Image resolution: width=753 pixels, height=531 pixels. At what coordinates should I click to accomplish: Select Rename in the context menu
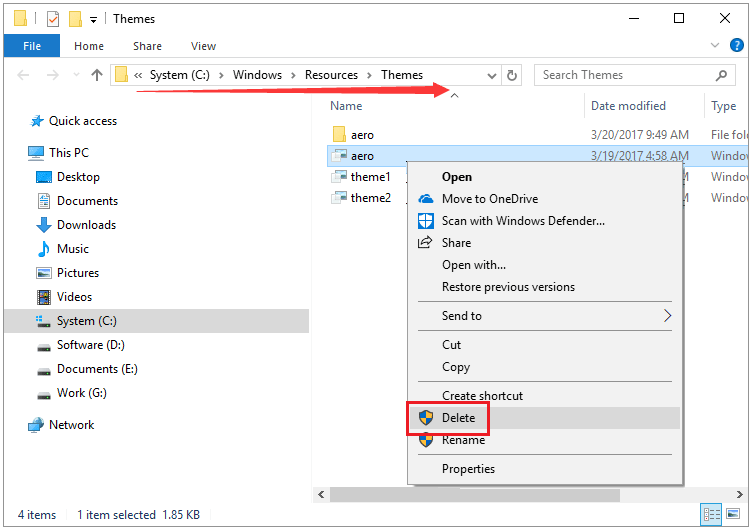pyautogui.click(x=463, y=440)
